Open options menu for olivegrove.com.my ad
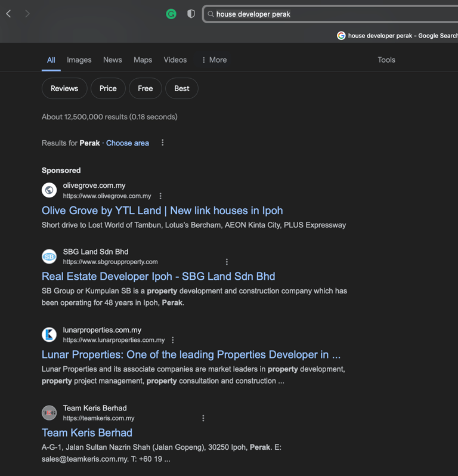This screenshot has width=458, height=476. [160, 196]
